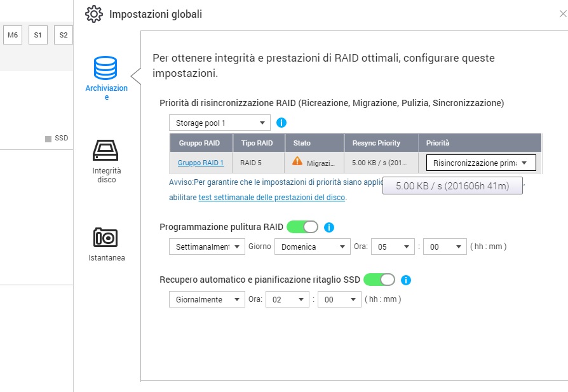568x392 pixels.
Task: Open the Gruppo RAID 1 link
Action: (x=201, y=163)
